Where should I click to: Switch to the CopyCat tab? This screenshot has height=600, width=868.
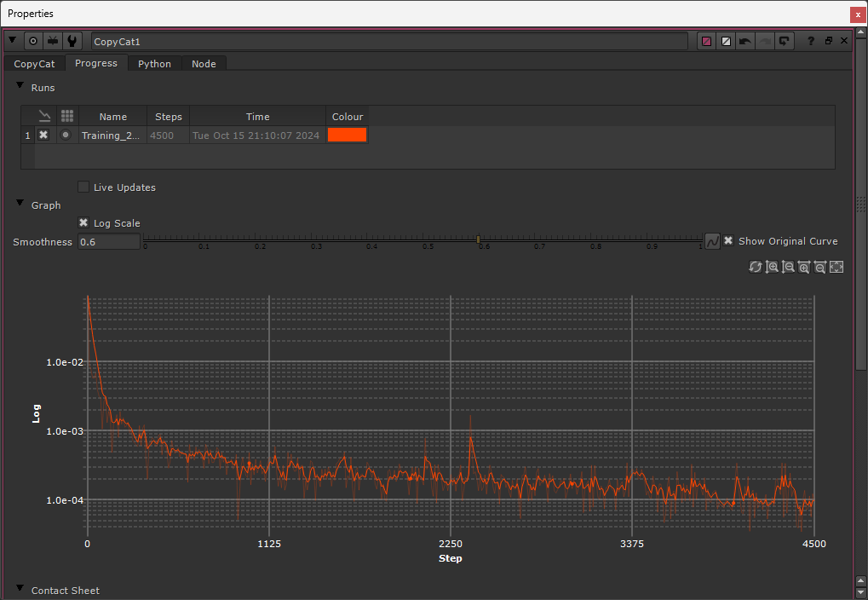[34, 64]
